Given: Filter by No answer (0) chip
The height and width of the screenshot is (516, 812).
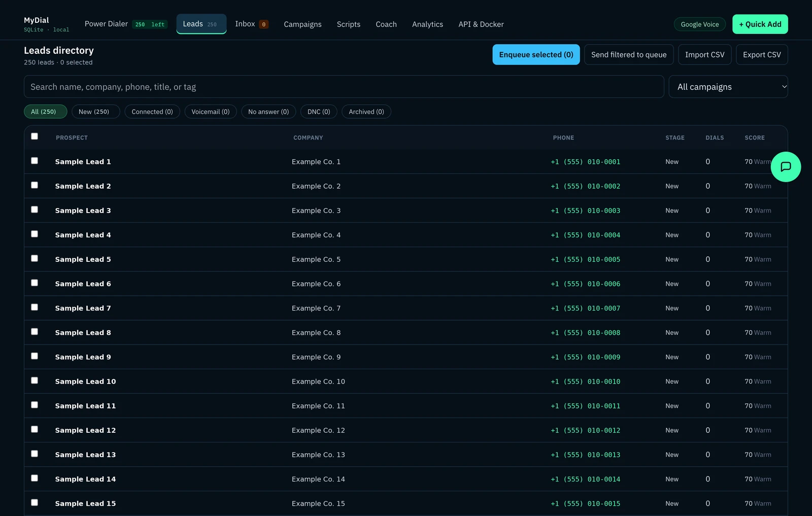Looking at the screenshot, I should [x=268, y=112].
